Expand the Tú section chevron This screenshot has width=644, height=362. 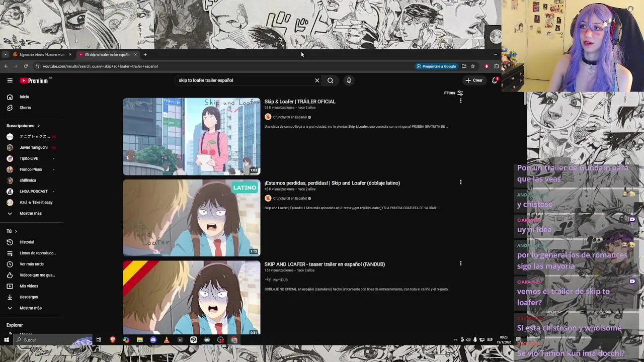(16, 231)
